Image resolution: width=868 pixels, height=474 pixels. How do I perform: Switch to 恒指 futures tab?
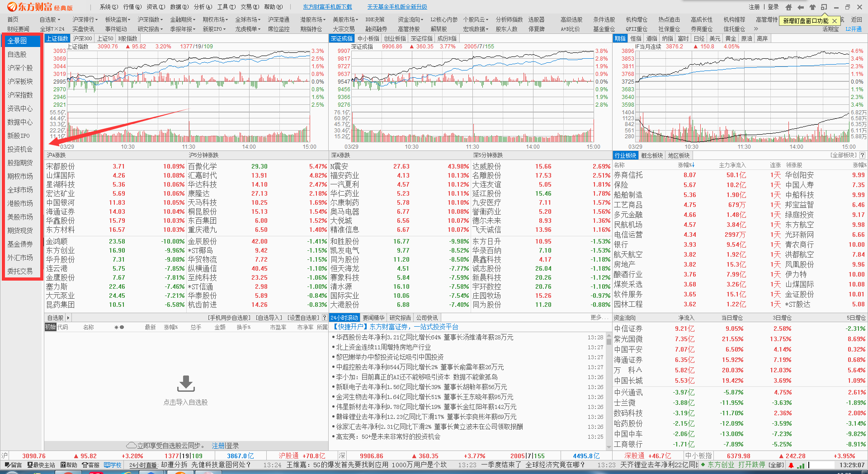point(636,39)
